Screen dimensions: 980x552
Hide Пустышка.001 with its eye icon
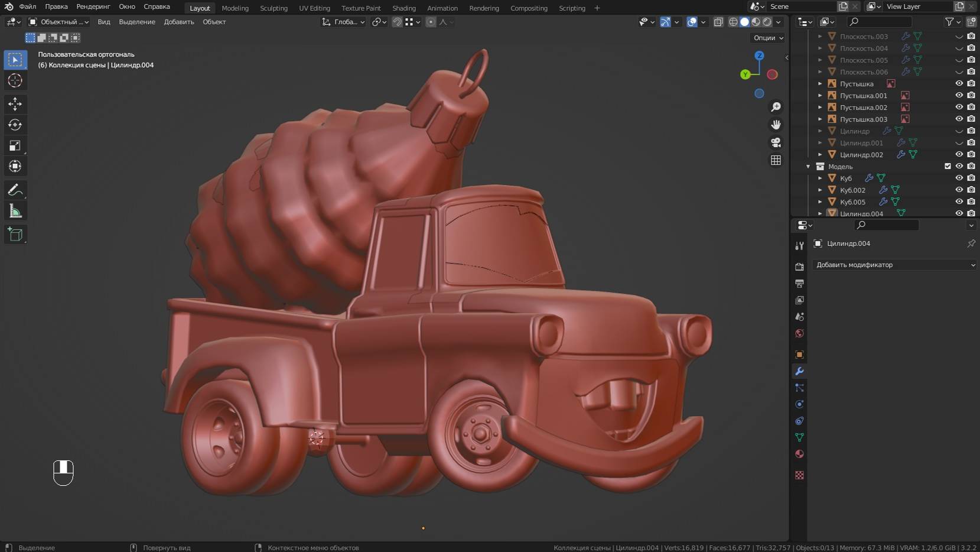(x=959, y=95)
